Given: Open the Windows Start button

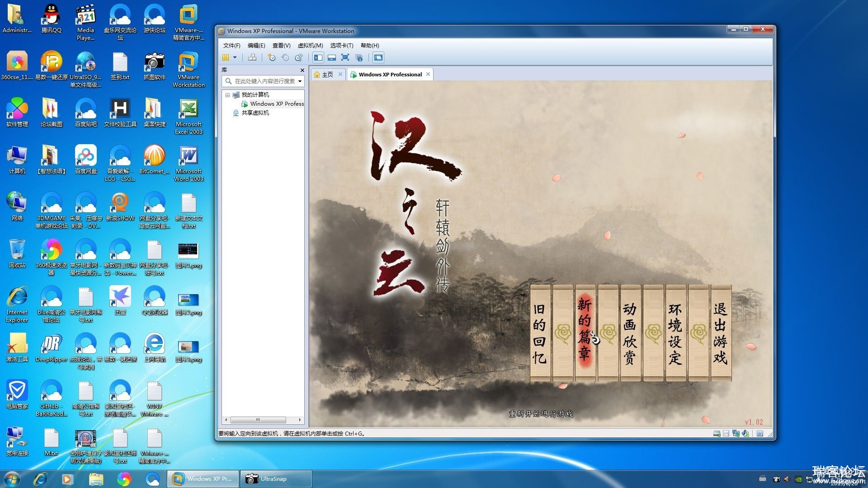Looking at the screenshot, I should point(12,479).
